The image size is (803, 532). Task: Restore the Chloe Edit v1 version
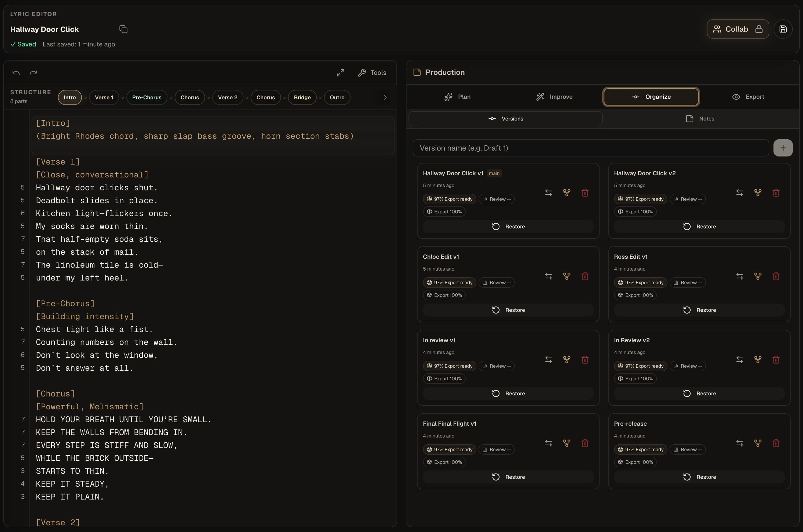(x=508, y=310)
